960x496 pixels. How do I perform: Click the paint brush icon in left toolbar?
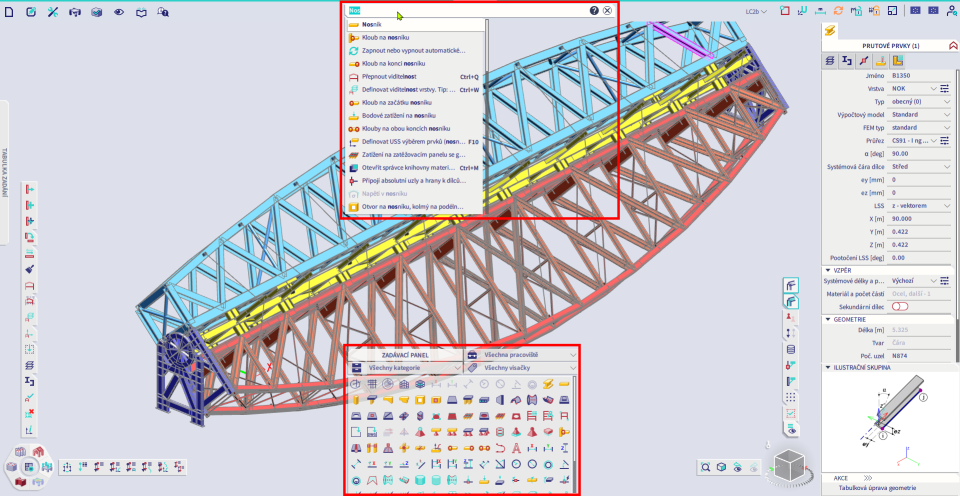point(30,269)
